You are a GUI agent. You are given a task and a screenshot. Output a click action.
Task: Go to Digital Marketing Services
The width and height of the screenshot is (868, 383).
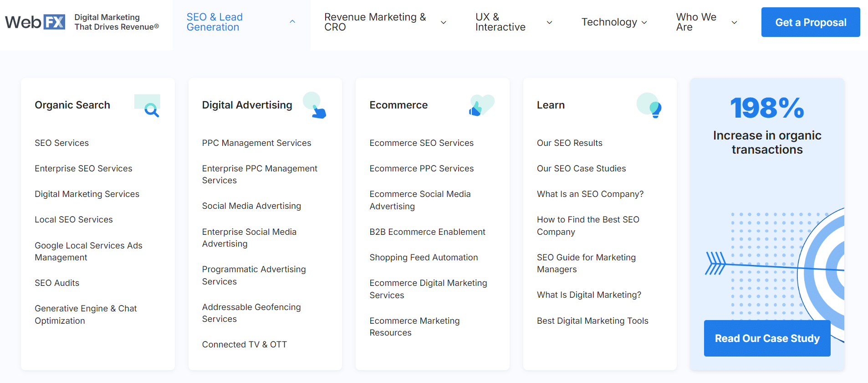pos(87,194)
